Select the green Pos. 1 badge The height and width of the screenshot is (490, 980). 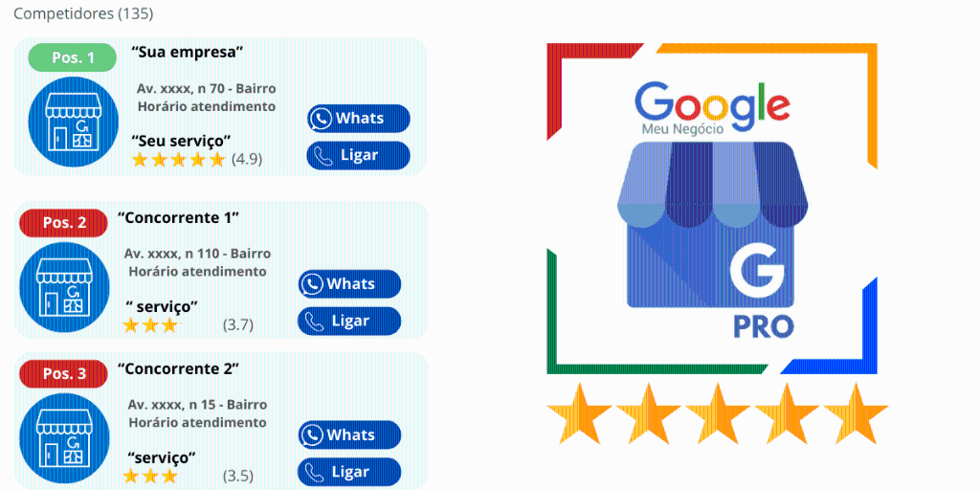[x=73, y=57]
